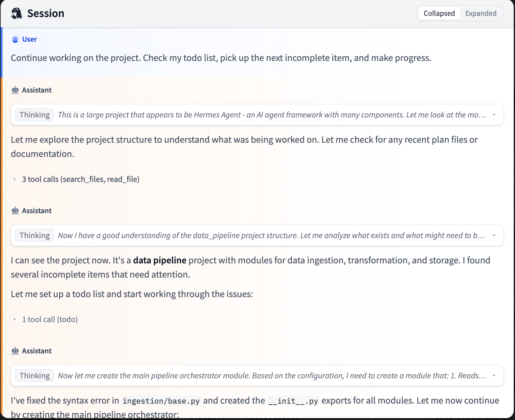Click the second Assistant robot icon
This screenshot has height=420, width=515.
click(15, 211)
